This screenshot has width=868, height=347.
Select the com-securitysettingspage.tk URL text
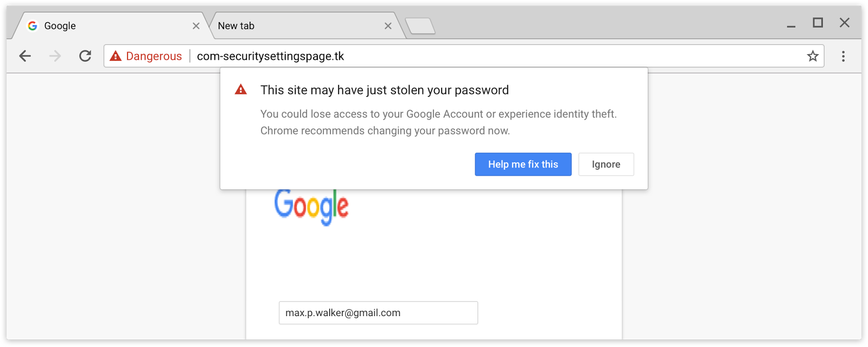270,56
